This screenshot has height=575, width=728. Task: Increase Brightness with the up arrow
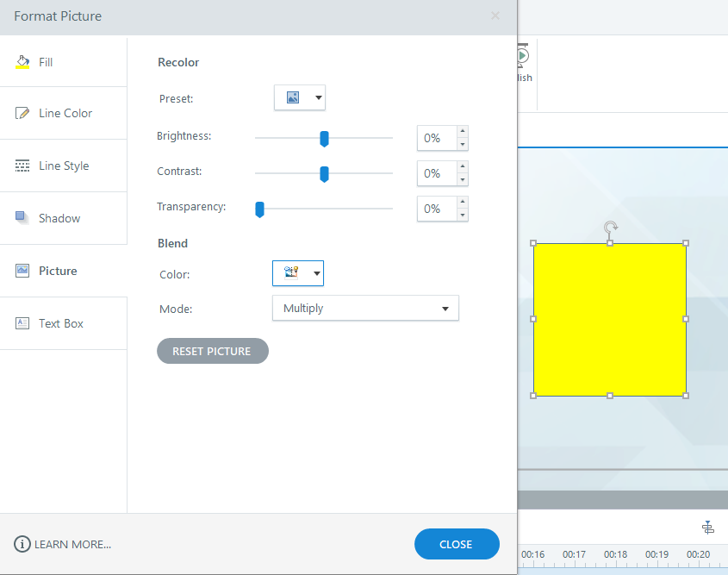[463, 132]
